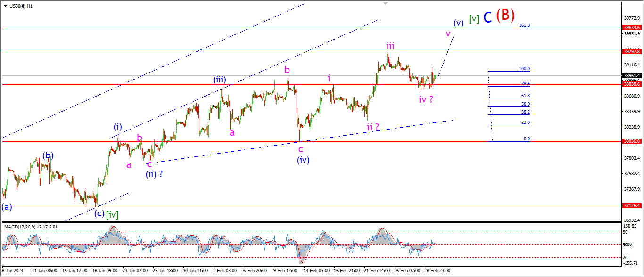Click the blue (iv) wave label
The image size is (644, 277).
tap(303, 160)
